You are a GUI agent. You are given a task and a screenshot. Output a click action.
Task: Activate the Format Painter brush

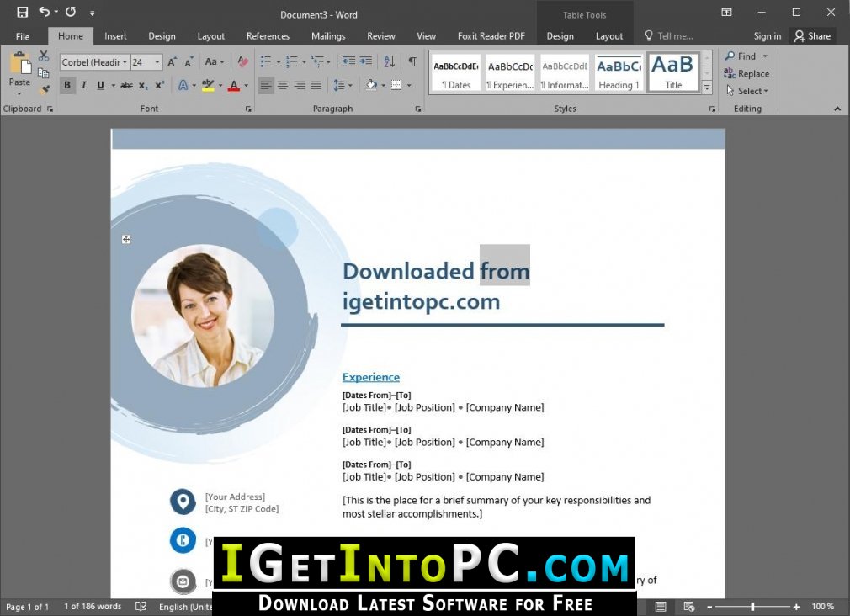tap(44, 89)
